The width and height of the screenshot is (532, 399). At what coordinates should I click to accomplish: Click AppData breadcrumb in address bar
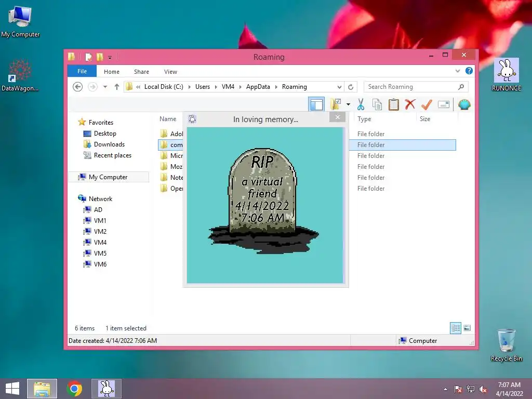point(258,87)
